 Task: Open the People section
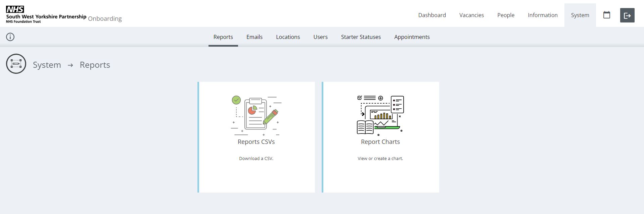click(506, 15)
